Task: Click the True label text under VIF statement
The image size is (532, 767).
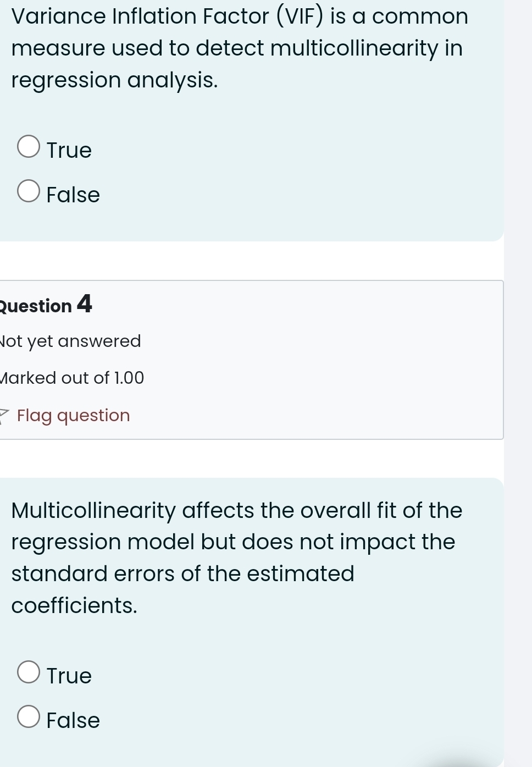Action: click(69, 150)
